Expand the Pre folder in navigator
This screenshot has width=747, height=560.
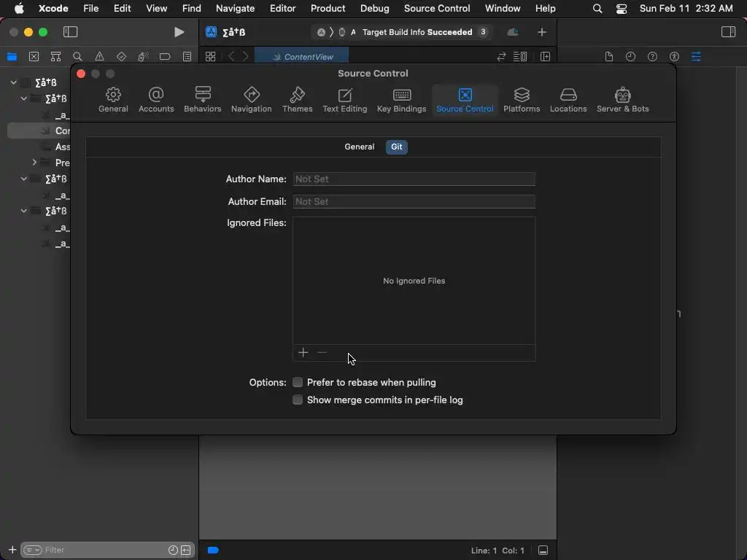(x=34, y=163)
